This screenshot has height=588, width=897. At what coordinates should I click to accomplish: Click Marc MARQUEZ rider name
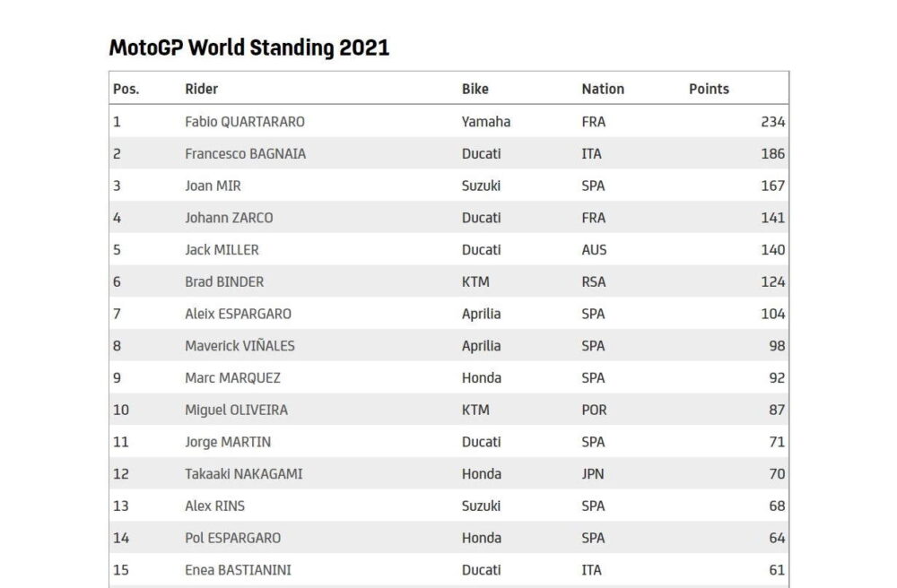click(233, 377)
